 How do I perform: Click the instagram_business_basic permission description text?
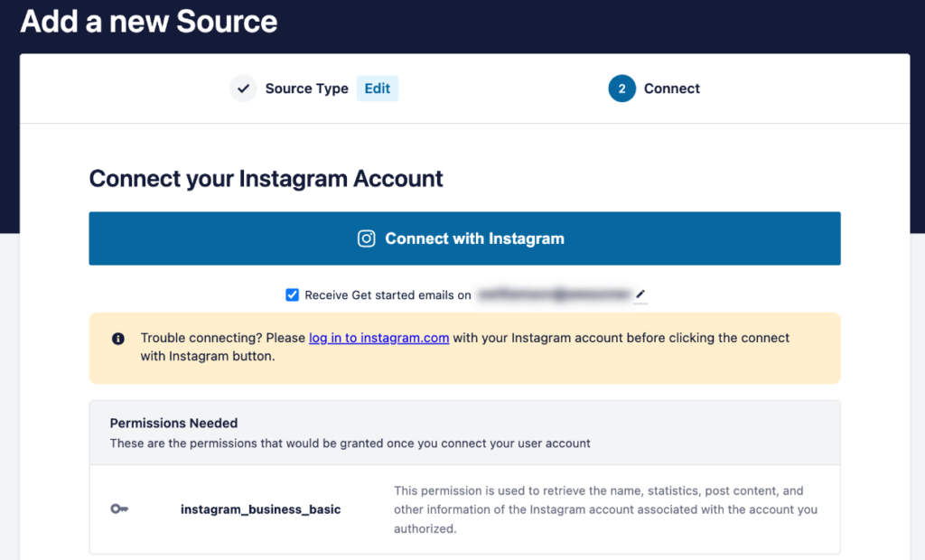tap(606, 509)
